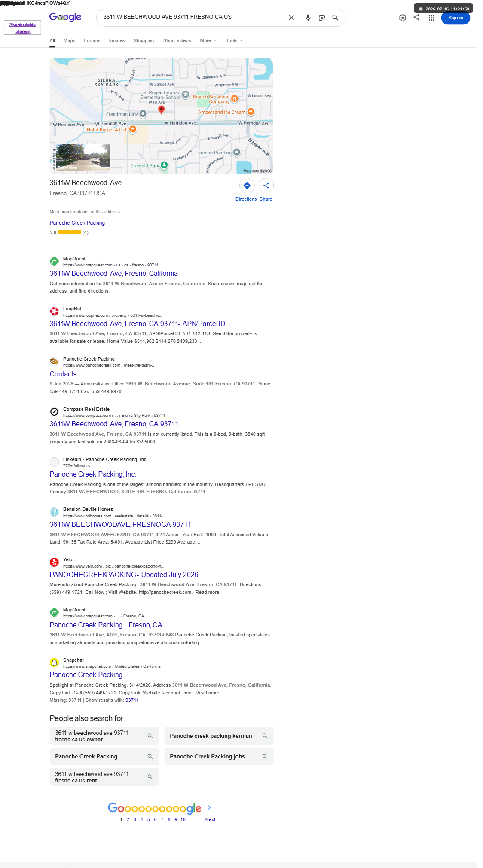
Task: Go to results page 5
Action: coord(148,819)
